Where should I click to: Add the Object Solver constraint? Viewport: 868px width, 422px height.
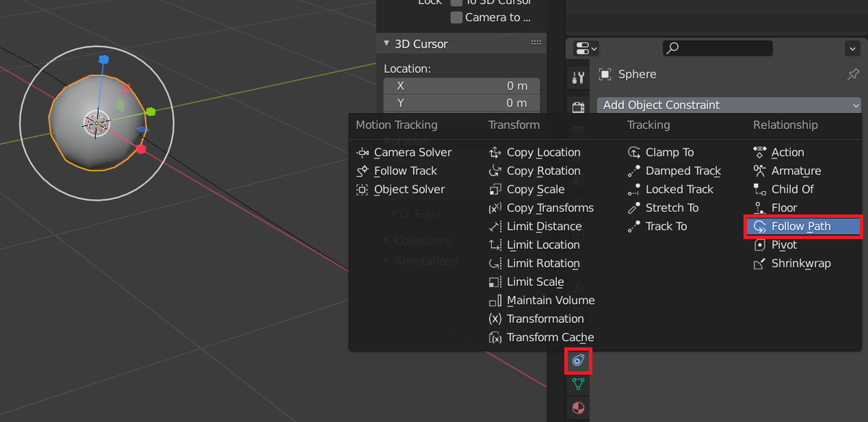click(401, 189)
